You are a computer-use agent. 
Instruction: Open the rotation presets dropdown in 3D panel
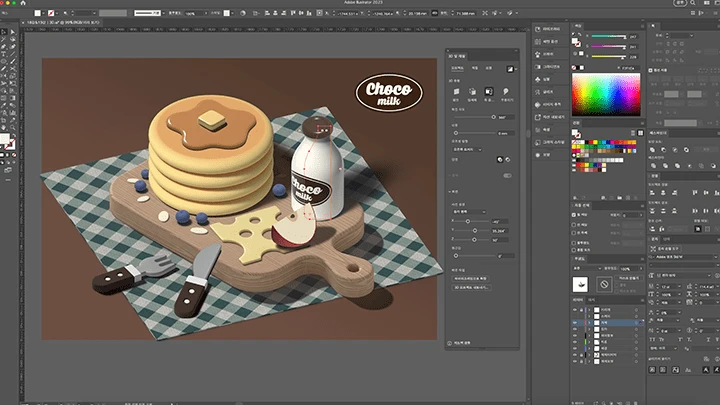469,212
